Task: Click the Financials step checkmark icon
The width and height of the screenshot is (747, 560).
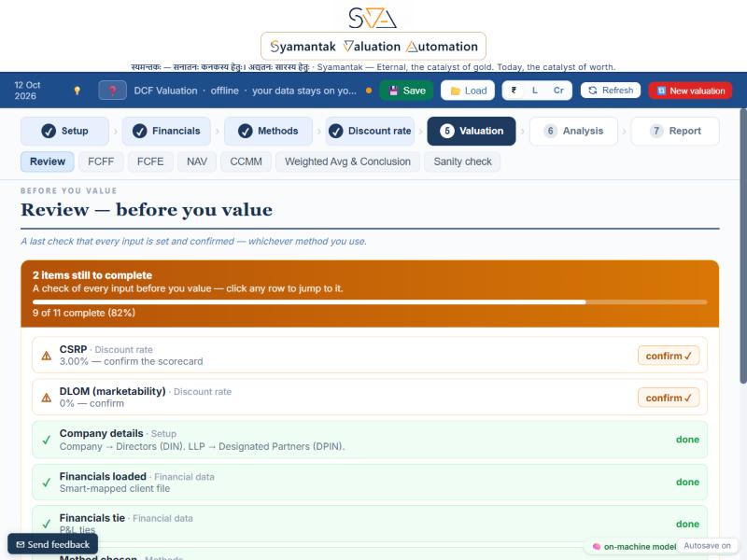Action: 139,131
